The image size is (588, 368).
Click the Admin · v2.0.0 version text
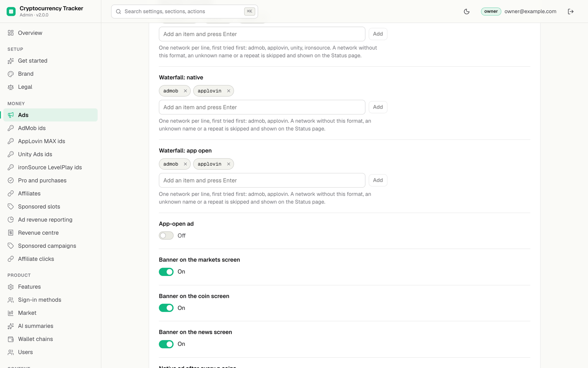34,15
